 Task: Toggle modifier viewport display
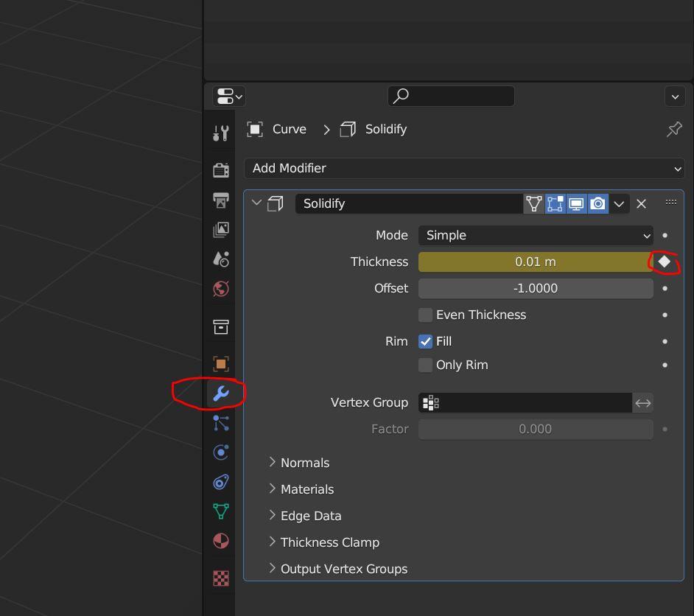click(576, 203)
